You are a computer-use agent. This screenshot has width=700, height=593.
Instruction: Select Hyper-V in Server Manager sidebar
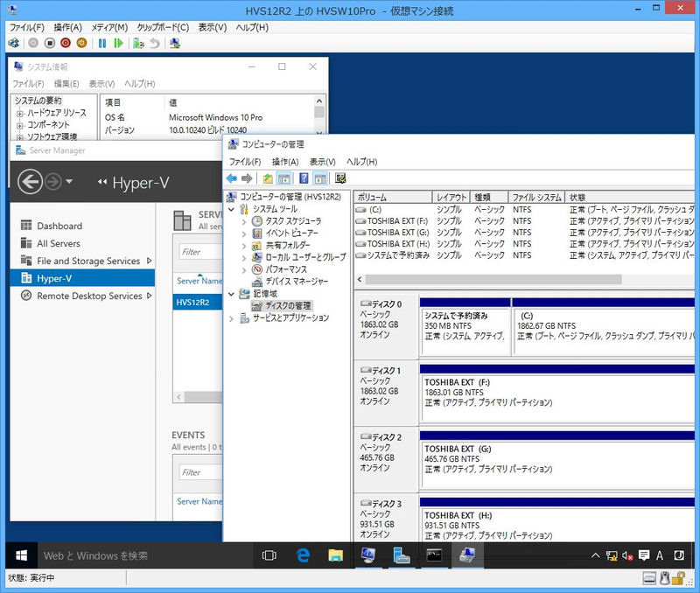click(x=82, y=278)
